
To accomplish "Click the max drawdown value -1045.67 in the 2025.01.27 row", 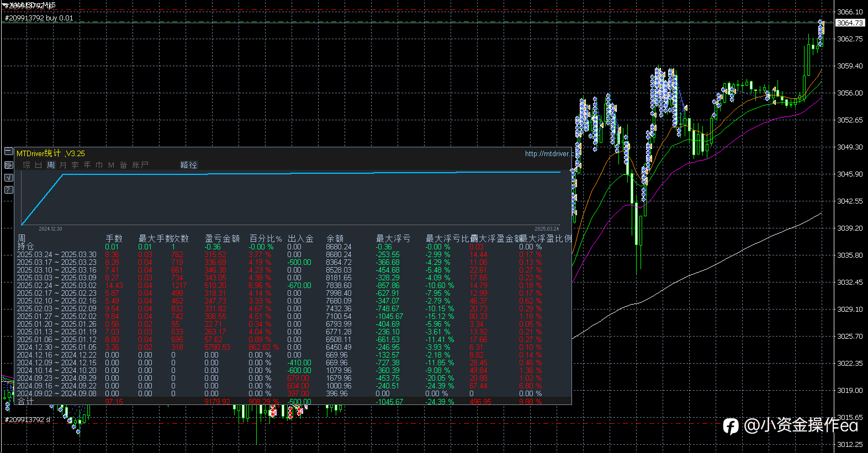I will (x=389, y=316).
